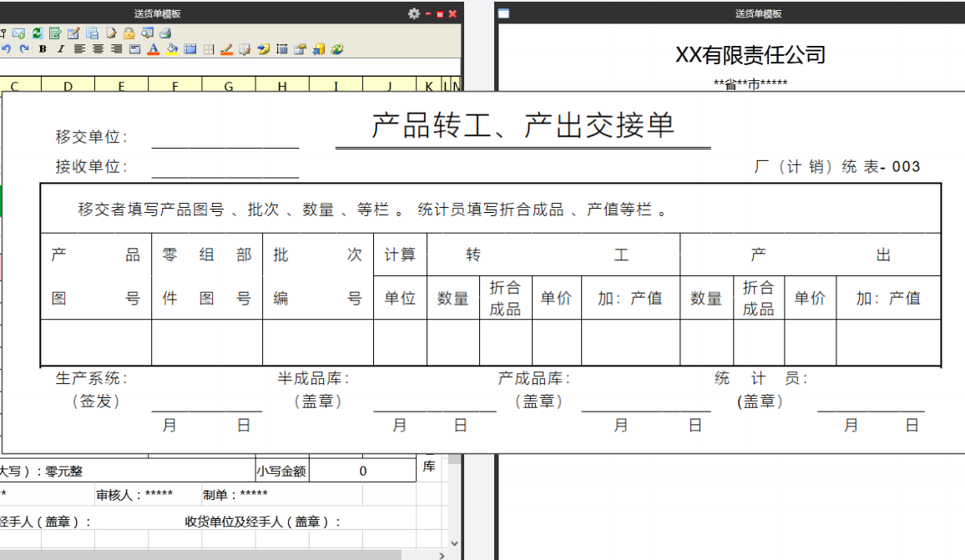Click the save copy disk icon
Viewport: 965px width, 560px height.
(x=93, y=33)
